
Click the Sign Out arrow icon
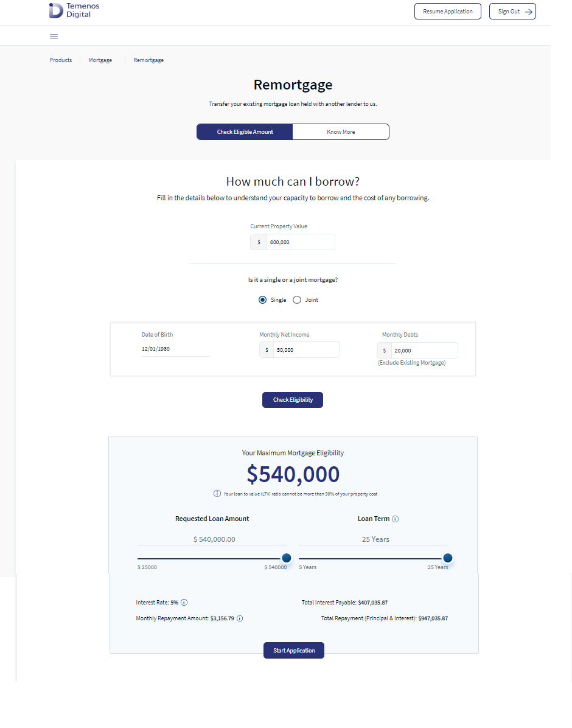(x=528, y=12)
